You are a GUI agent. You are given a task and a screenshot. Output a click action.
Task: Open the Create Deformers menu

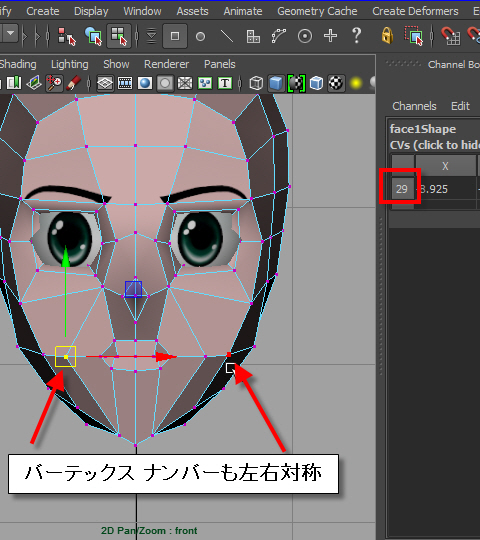415,11
